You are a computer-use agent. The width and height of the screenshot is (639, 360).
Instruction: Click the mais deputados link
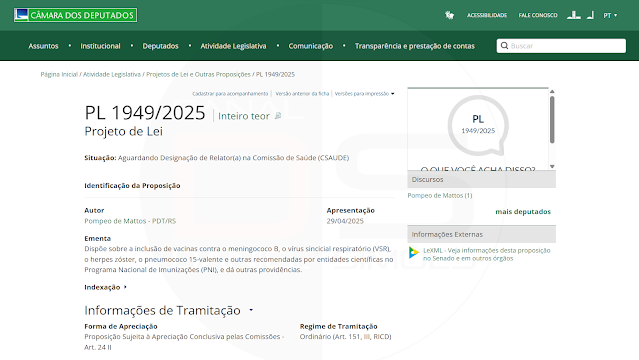(x=523, y=212)
